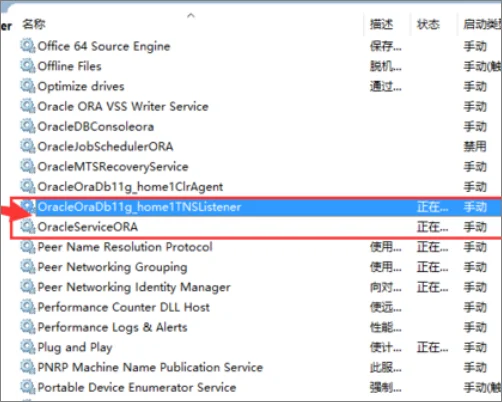Click the Plug and Play service icon

click(x=27, y=347)
